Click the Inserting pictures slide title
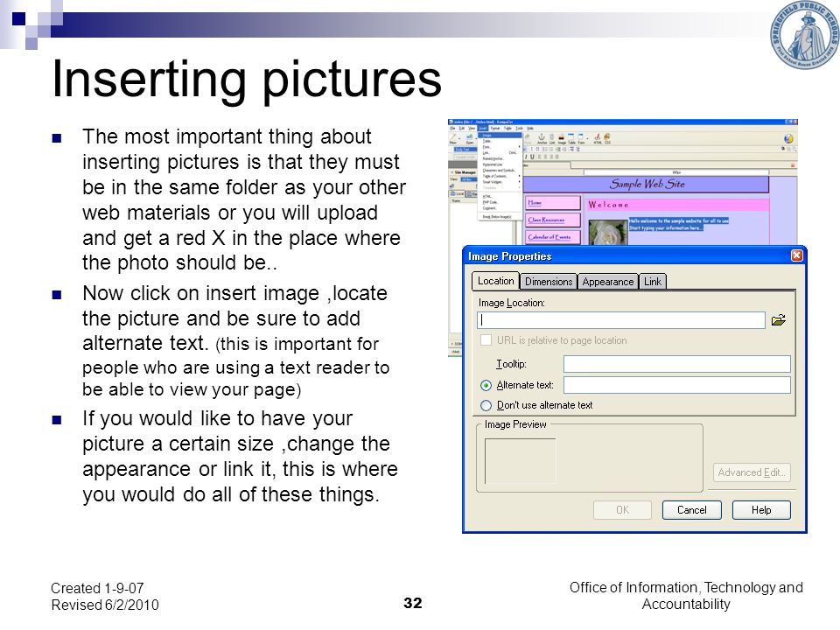Image resolution: width=840 pixels, height=630 pixels. pos(247,80)
